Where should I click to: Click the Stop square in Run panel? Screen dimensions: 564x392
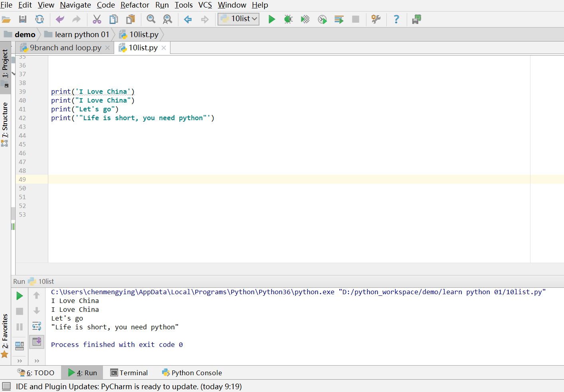coord(20,311)
